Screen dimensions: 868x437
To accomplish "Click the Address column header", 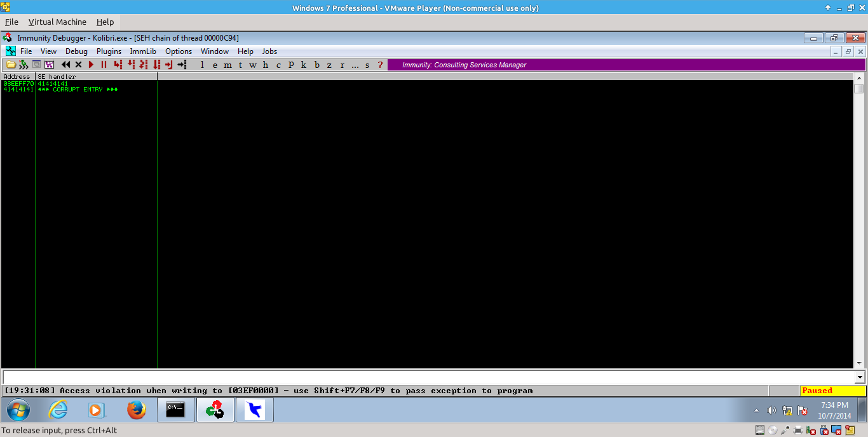I will 18,76.
